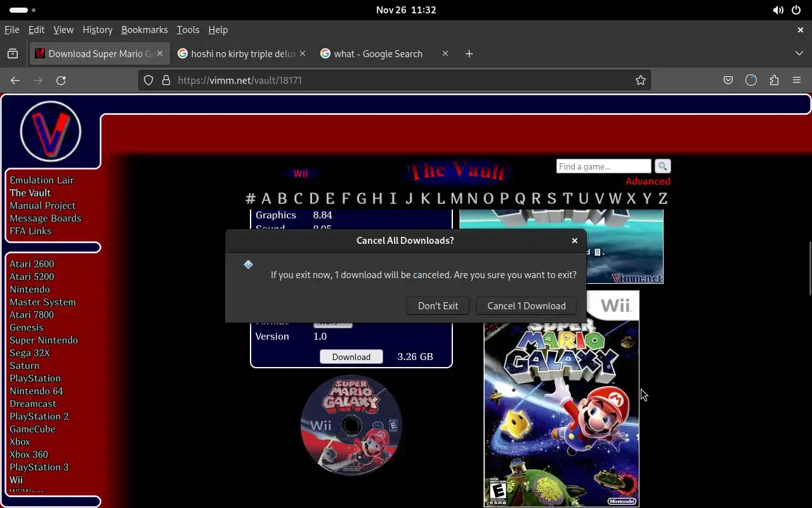Open the Advanced search link

point(648,181)
